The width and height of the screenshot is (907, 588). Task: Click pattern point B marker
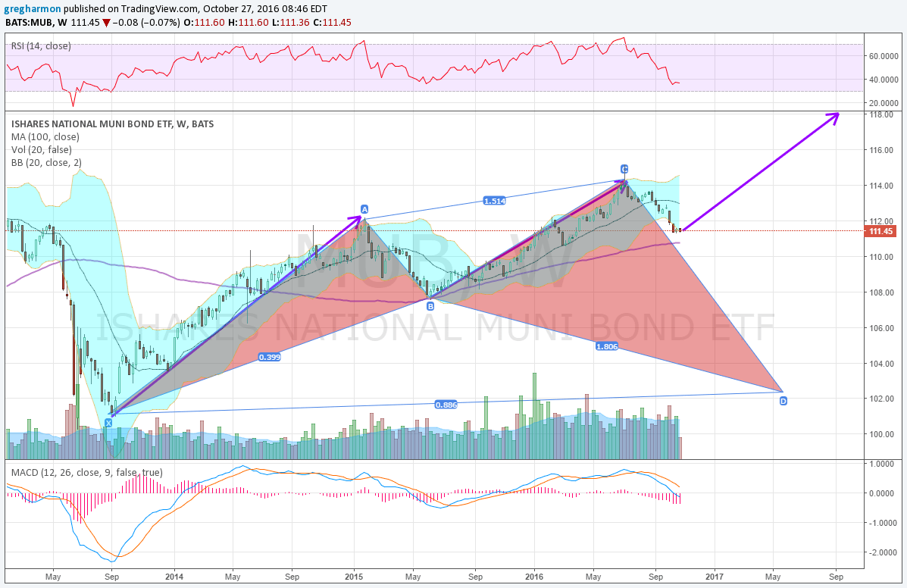(430, 306)
